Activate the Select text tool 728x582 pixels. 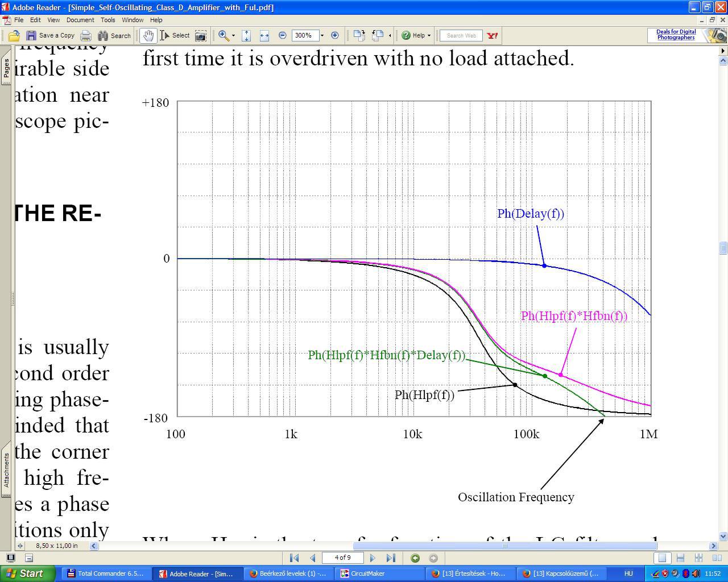(175, 36)
